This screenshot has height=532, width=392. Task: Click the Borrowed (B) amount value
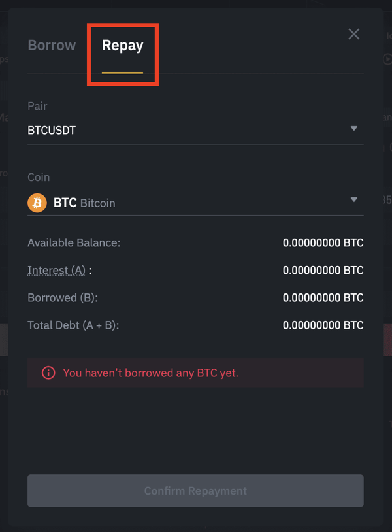(x=323, y=297)
